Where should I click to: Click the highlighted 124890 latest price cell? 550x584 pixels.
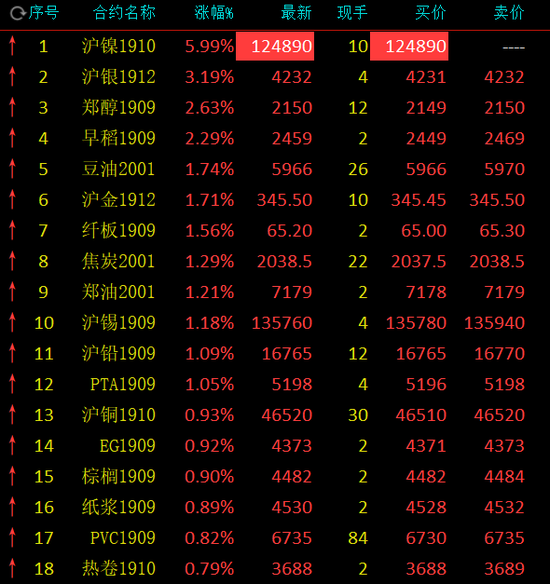pos(275,46)
